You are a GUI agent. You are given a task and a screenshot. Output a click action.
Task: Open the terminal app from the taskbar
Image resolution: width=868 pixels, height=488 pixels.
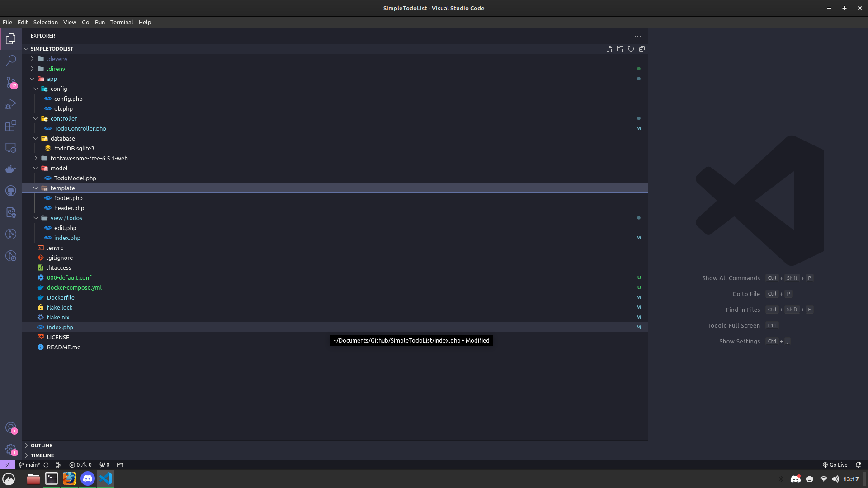52,479
